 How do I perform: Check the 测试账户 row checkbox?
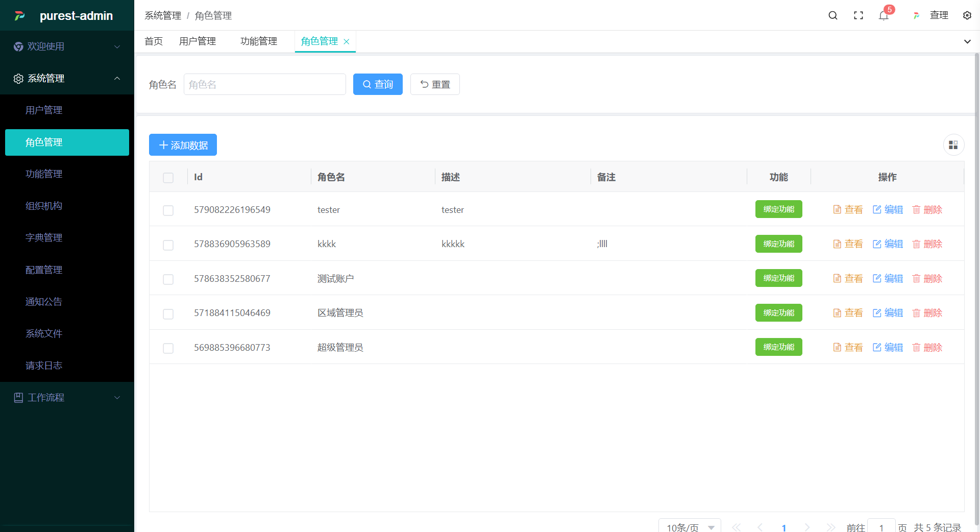coord(168,279)
